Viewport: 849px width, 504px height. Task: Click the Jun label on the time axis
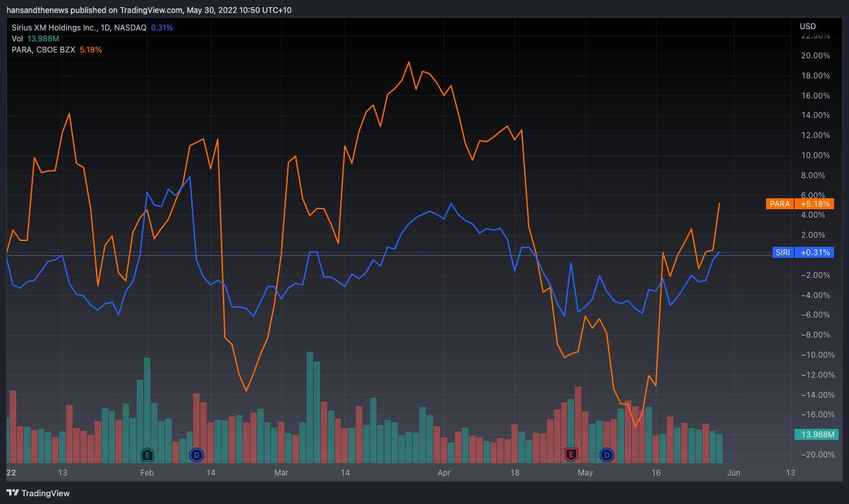[734, 473]
